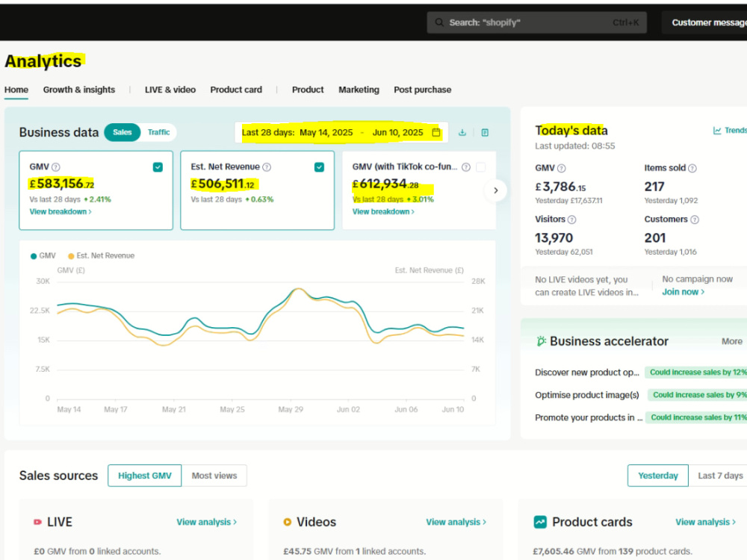Click 'Could increase sales by 11%' badge

pyautogui.click(x=698, y=417)
